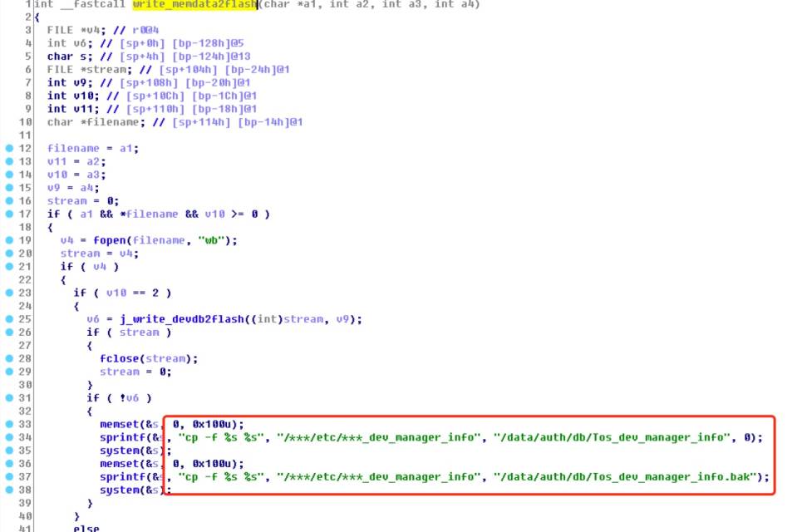Click the blue dot at line 23
The width and height of the screenshot is (797, 532).
pyautogui.click(x=9, y=293)
